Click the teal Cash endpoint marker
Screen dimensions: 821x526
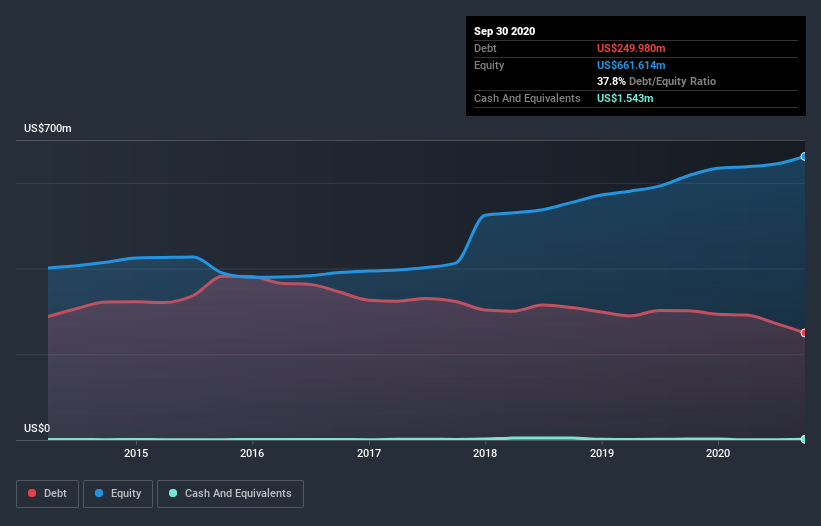coord(804,439)
